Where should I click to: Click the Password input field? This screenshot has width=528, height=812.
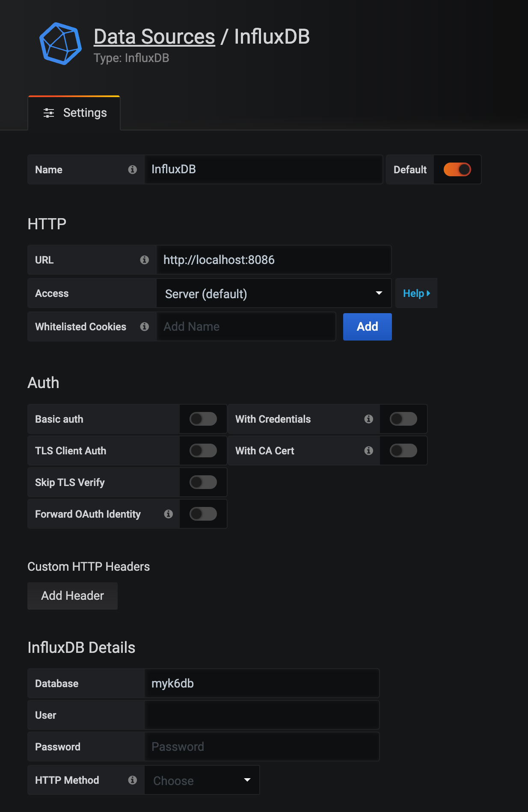point(262,747)
